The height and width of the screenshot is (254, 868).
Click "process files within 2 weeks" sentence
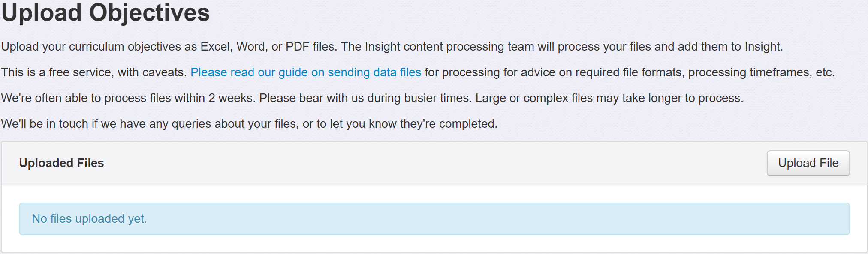(x=179, y=98)
